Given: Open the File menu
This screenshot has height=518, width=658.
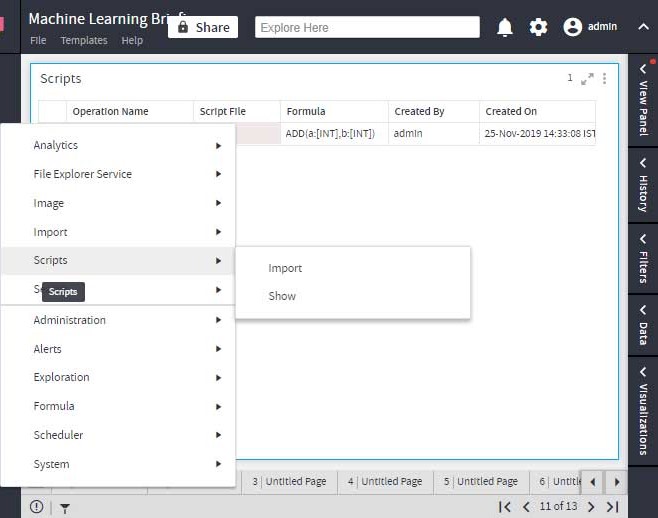Looking at the screenshot, I should pos(38,41).
